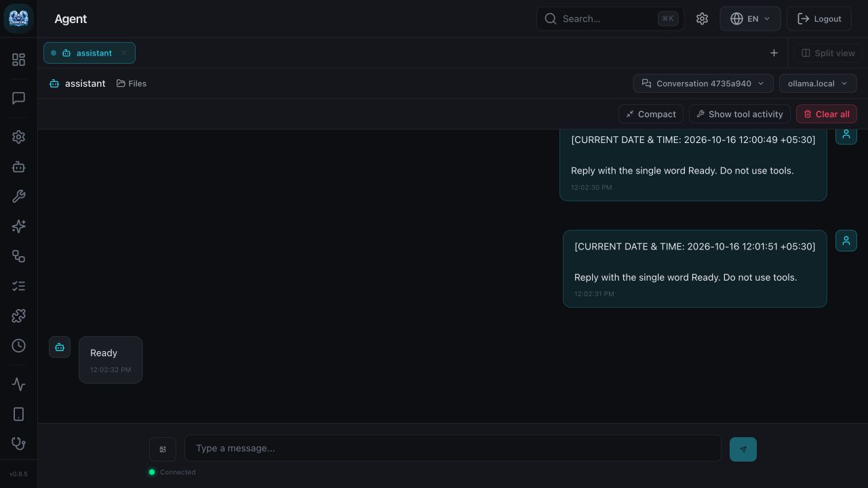Open the Conversation 4735a940 dropdown
The height and width of the screenshot is (488, 868).
coord(703,83)
